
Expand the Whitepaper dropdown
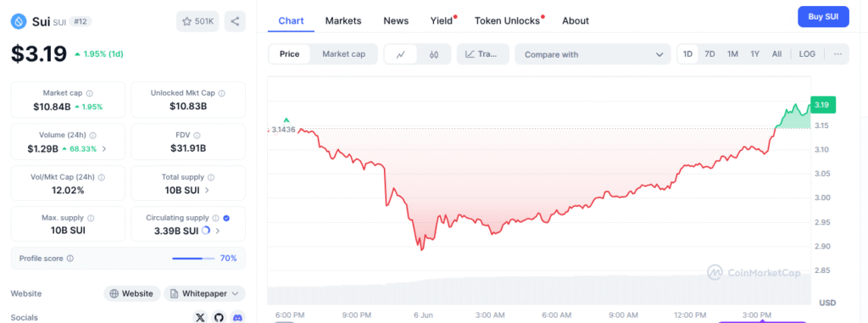tap(204, 293)
